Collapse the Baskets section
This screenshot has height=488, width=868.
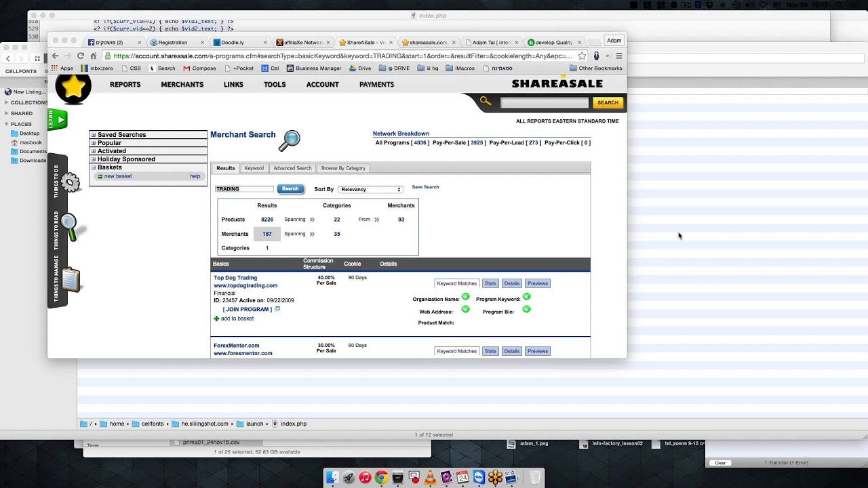point(94,167)
